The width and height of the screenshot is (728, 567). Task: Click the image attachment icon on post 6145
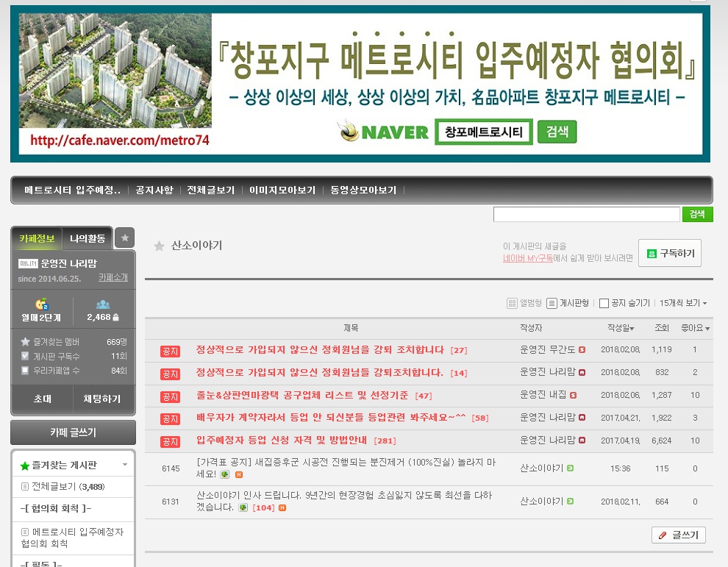pos(225,474)
